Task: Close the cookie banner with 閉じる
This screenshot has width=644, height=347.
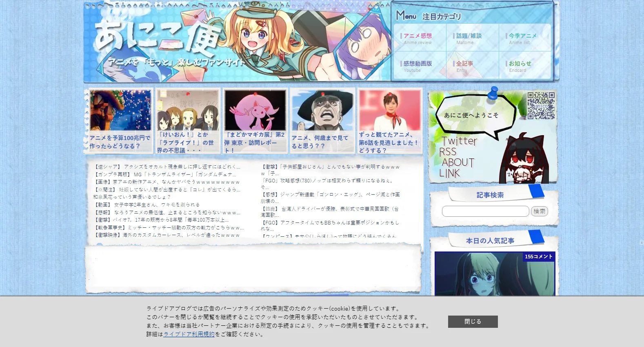Action: (x=473, y=321)
